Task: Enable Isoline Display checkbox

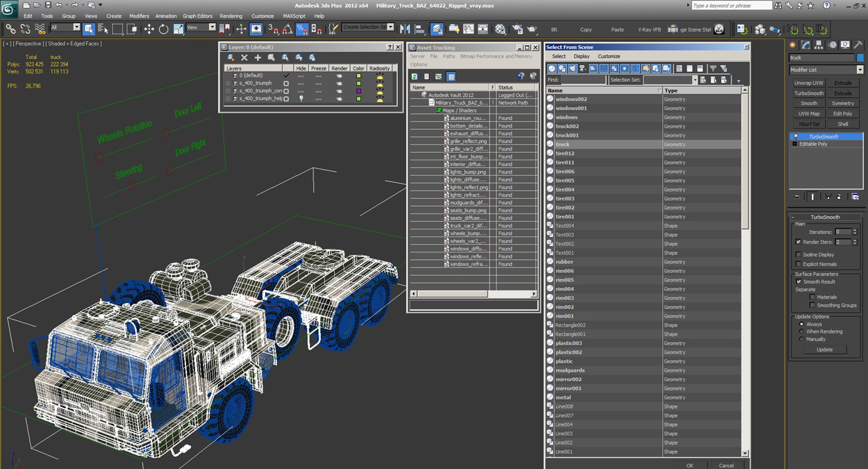Action: pos(798,255)
